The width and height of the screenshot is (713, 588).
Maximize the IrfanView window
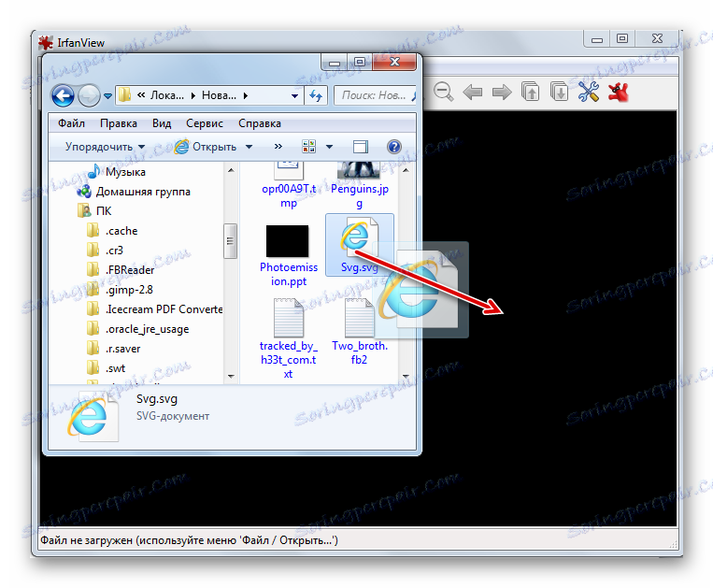622,38
